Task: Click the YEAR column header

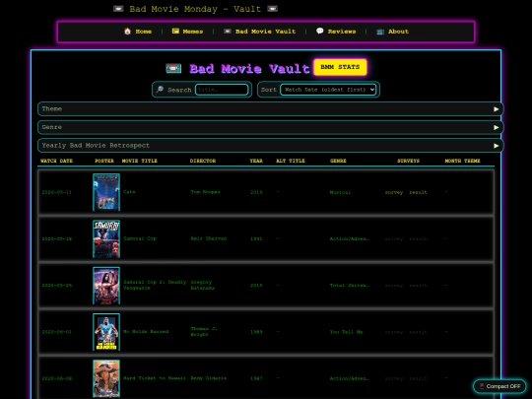Action: point(256,161)
